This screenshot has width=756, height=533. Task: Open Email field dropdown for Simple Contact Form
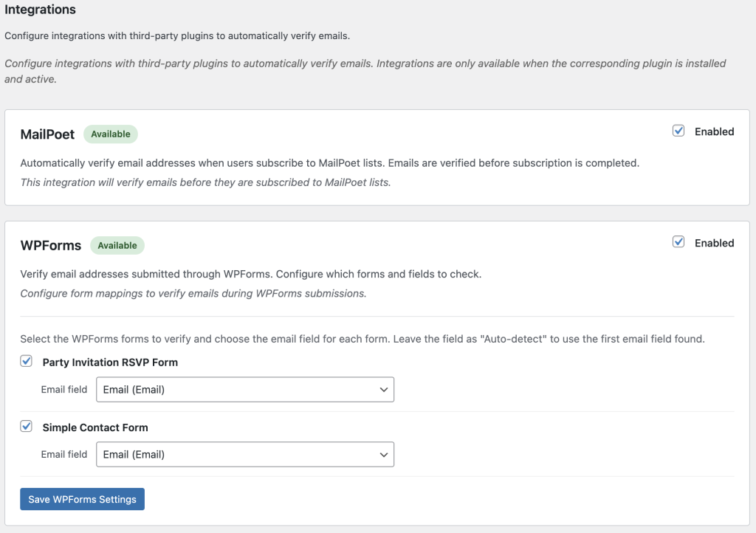[244, 455]
